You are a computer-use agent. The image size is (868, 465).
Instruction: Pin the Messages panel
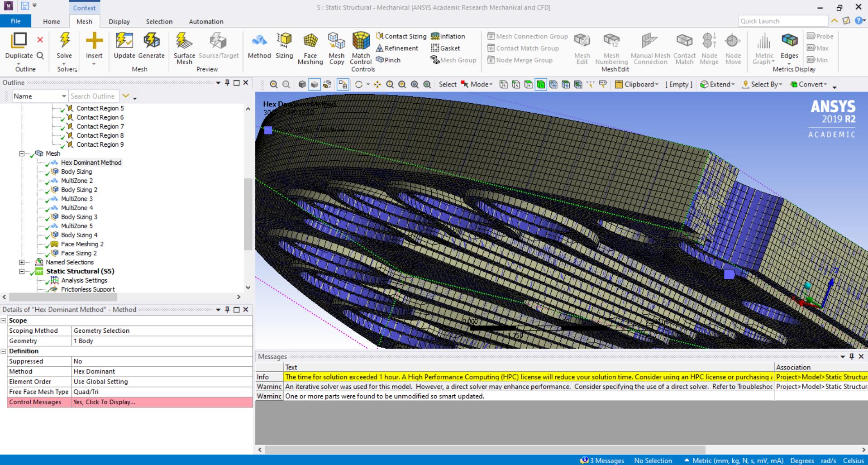851,356
